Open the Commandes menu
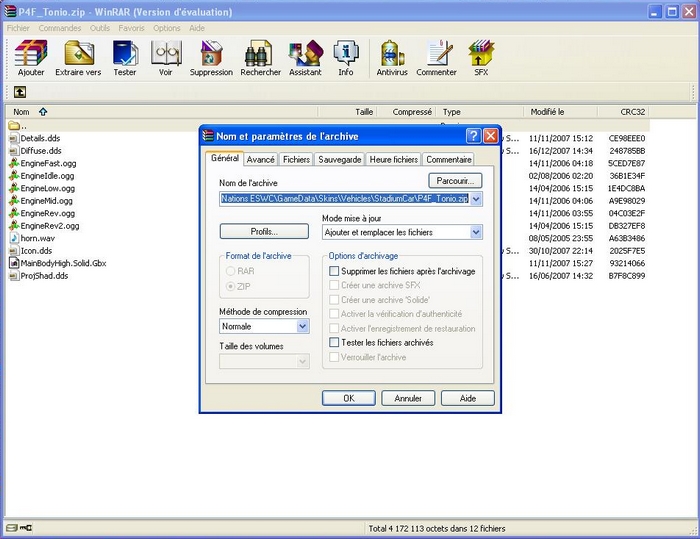Viewport: 700px width, 539px height. 60,28
